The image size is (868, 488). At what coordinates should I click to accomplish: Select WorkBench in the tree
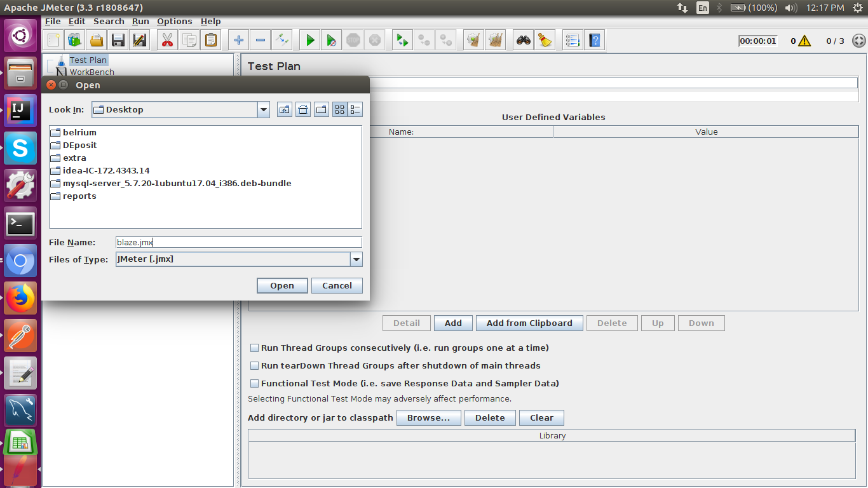92,72
